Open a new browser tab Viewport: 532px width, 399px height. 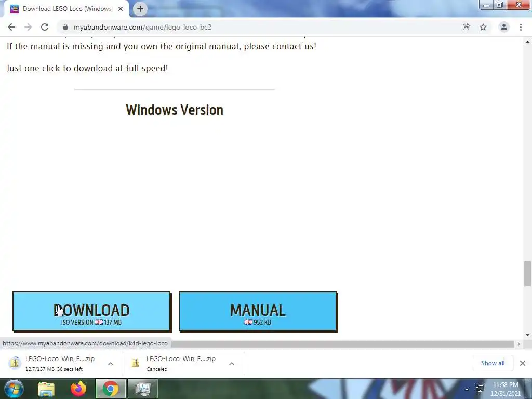(x=140, y=9)
